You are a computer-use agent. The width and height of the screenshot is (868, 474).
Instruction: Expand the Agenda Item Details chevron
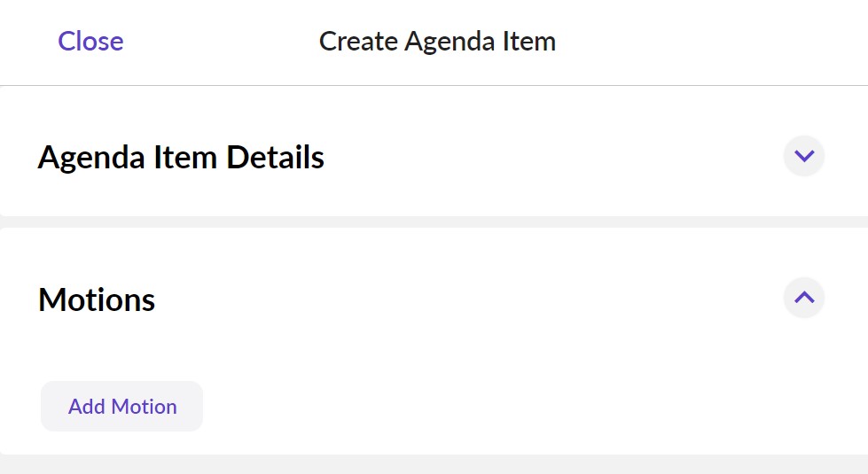coord(804,157)
